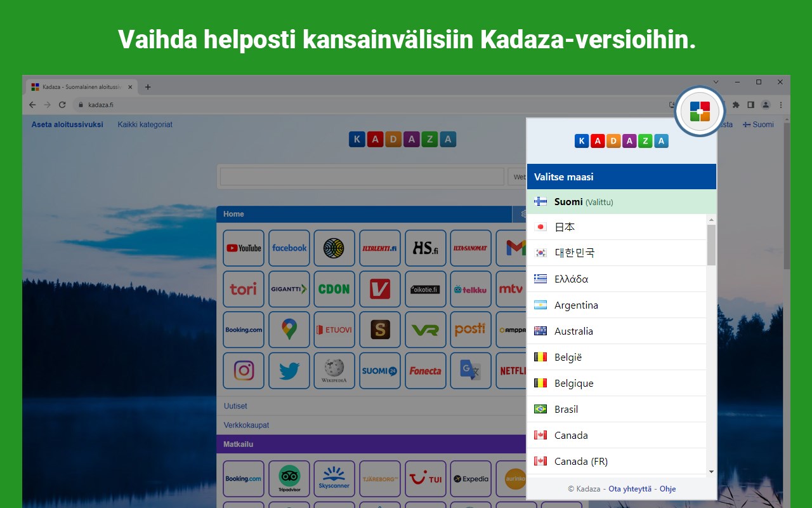This screenshot has height=508, width=812.
Task: Open the Oikotie.fi tile
Action: coord(426,289)
